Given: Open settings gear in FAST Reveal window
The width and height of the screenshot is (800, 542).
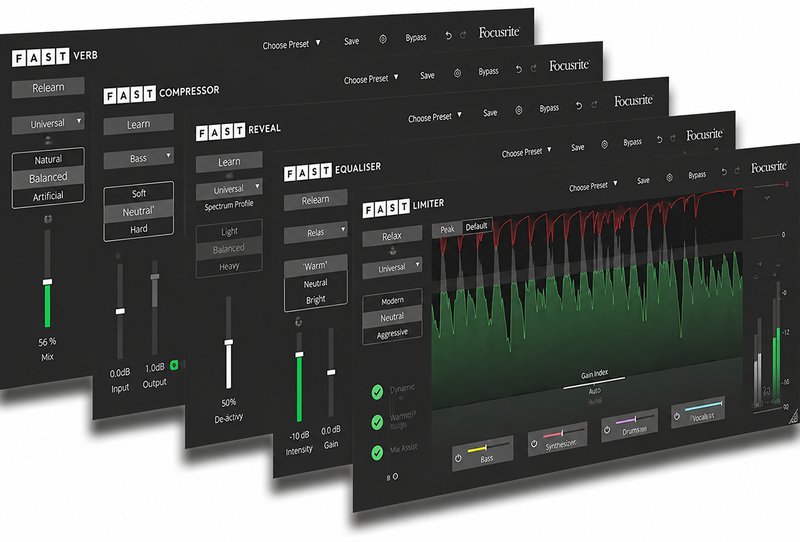Looking at the screenshot, I should [518, 110].
